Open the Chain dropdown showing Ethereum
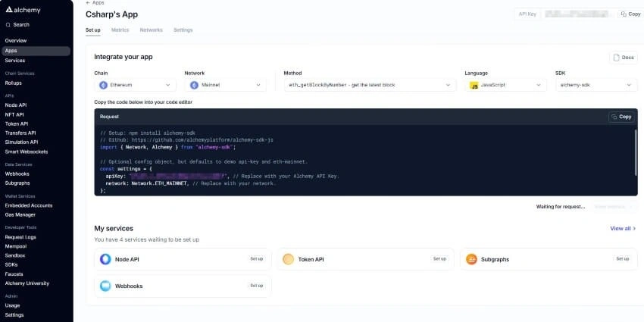 tap(135, 85)
